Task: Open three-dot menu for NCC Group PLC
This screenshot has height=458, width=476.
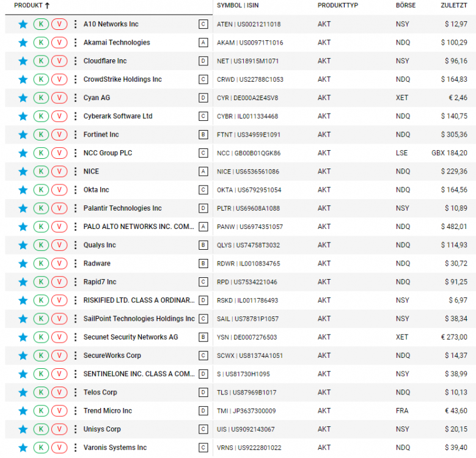Action: (x=75, y=153)
